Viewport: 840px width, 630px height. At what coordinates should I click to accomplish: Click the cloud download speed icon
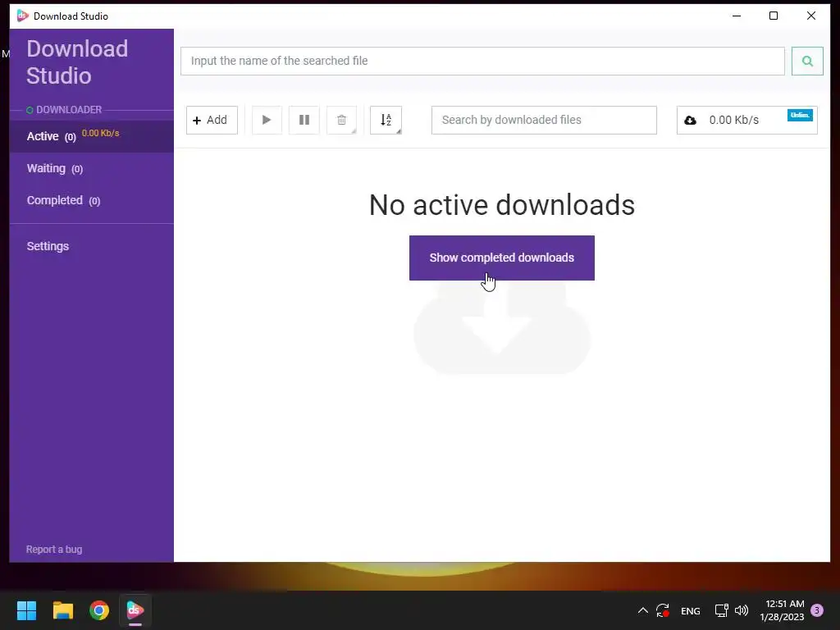[691, 120]
